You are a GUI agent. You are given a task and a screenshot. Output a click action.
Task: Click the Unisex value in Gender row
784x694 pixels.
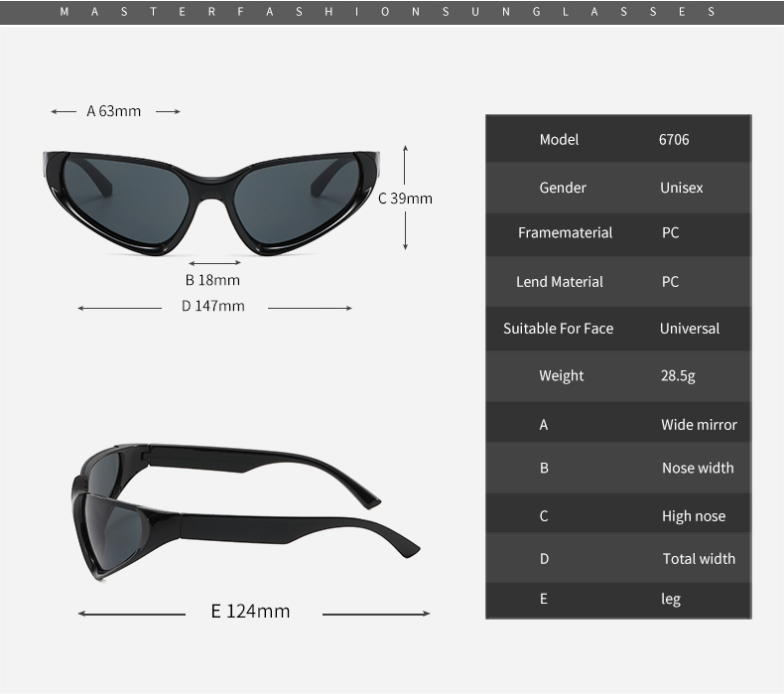pyautogui.click(x=681, y=188)
